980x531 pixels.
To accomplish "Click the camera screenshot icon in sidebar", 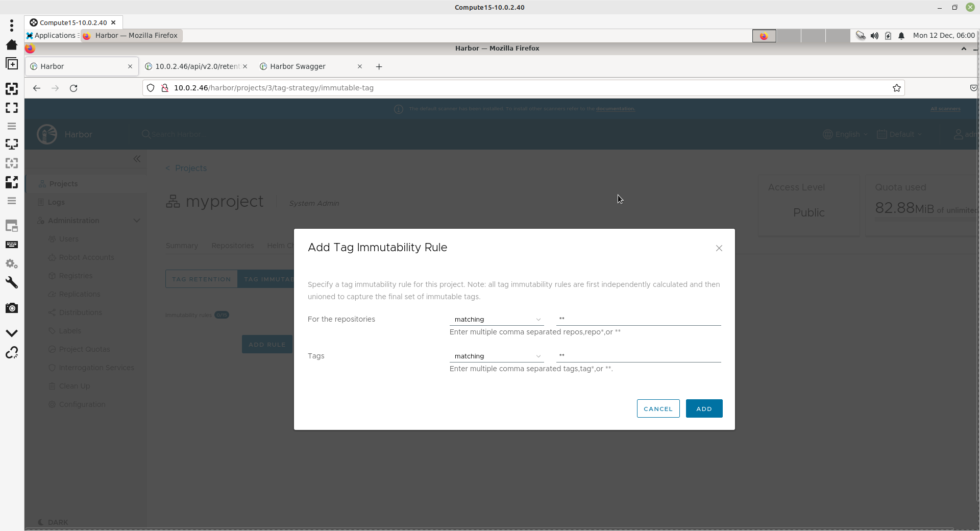I will coord(12,308).
